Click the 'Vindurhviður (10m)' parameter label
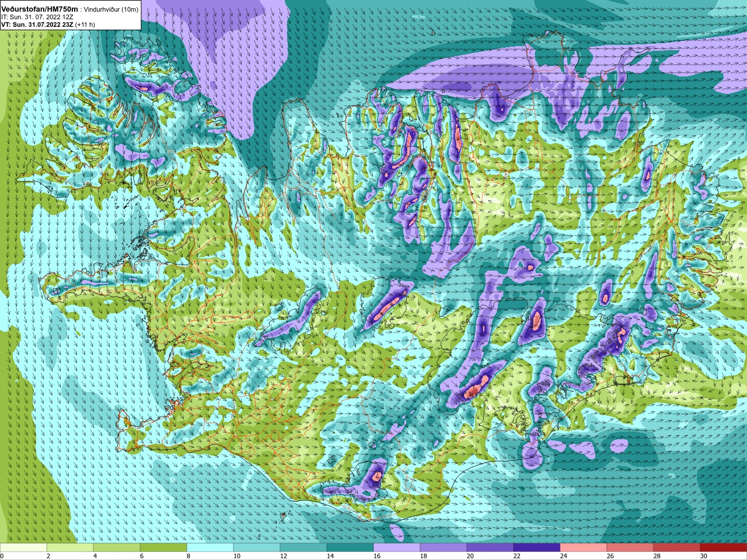Screen dimensions: 747x560 tap(111, 9)
